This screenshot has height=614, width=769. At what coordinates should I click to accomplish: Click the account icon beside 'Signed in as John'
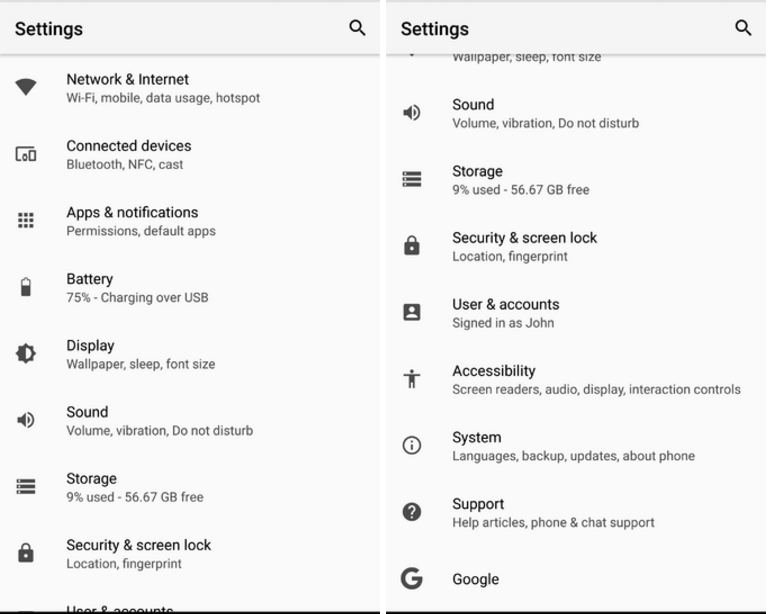[x=411, y=312]
